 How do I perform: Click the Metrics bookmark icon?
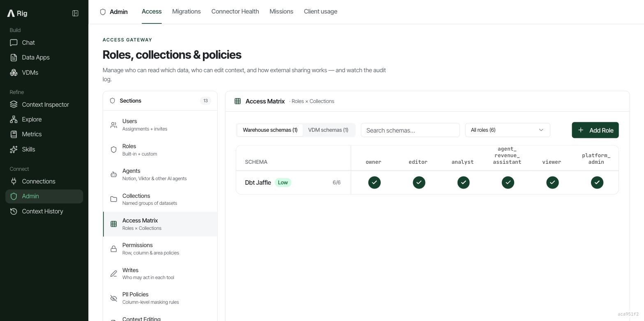pos(14,134)
